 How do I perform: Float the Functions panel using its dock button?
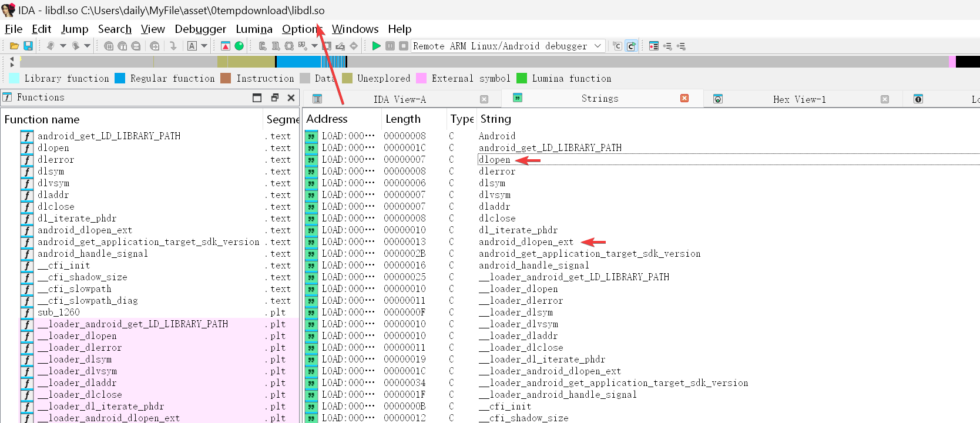pyautogui.click(x=274, y=98)
